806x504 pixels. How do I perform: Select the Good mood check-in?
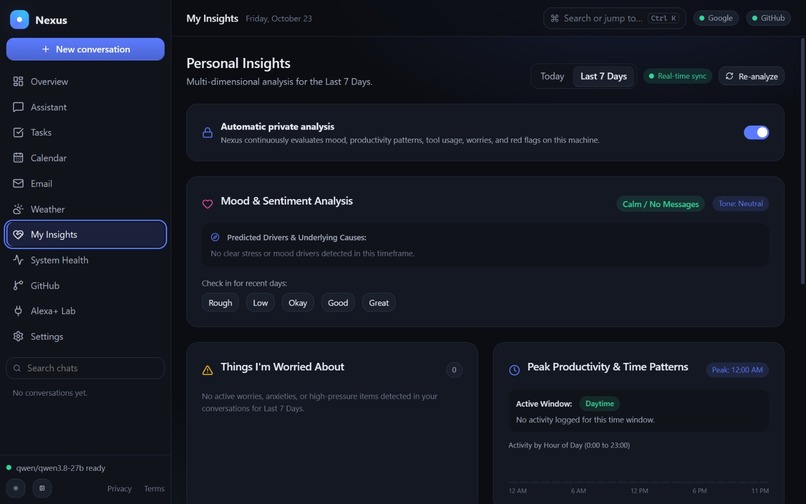(338, 302)
